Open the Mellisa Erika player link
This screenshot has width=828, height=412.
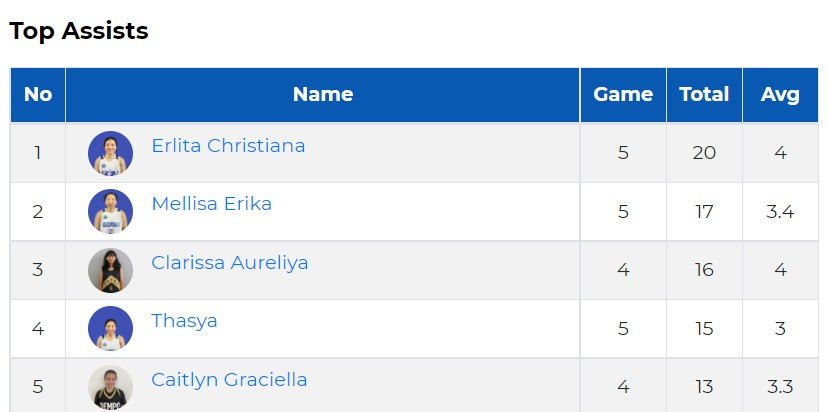(211, 203)
